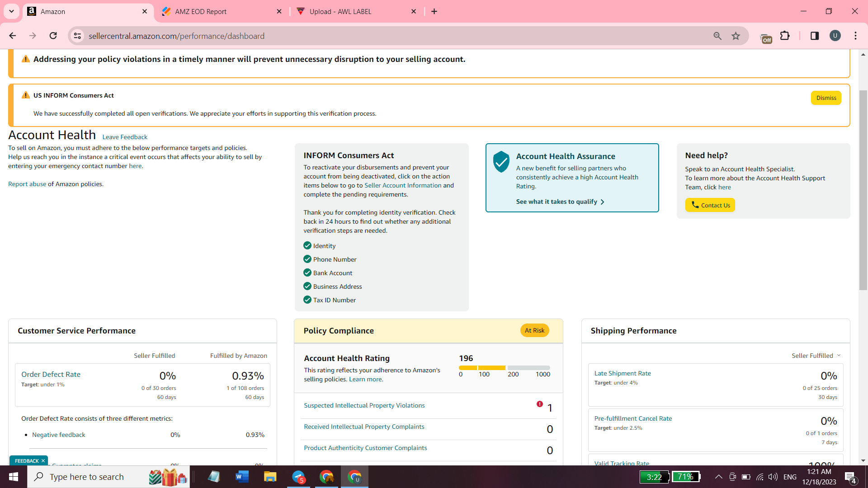
Task: Click the Identity green checkmark
Action: [307, 245]
